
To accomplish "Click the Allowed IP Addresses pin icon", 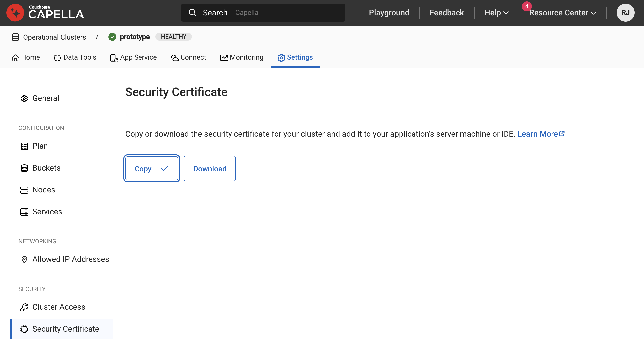I will coord(24,260).
